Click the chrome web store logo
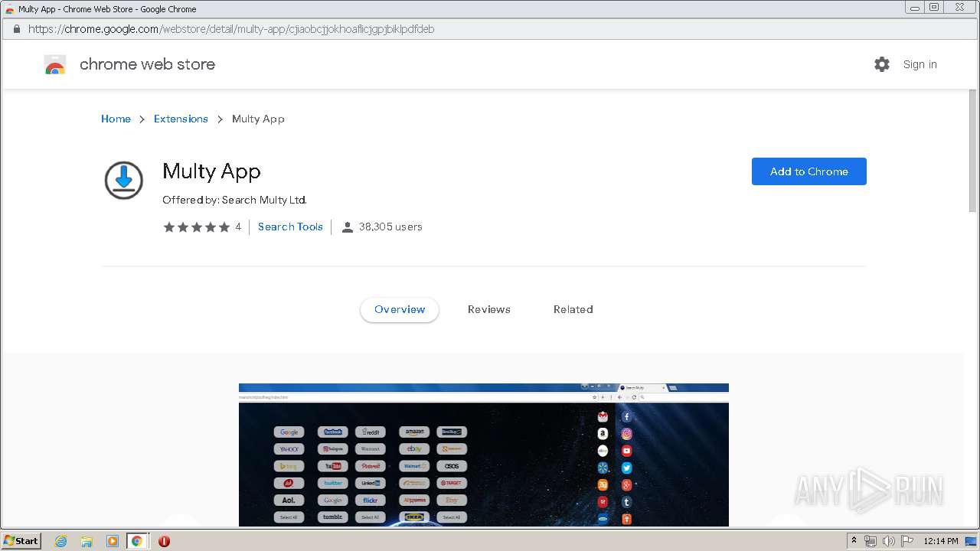This screenshot has height=551, width=980. click(55, 64)
